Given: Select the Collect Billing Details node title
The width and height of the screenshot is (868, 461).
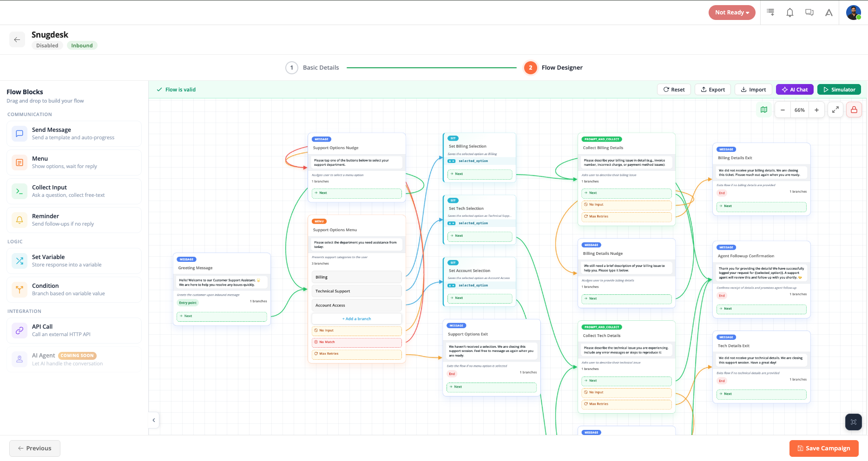Looking at the screenshot, I should click(603, 148).
